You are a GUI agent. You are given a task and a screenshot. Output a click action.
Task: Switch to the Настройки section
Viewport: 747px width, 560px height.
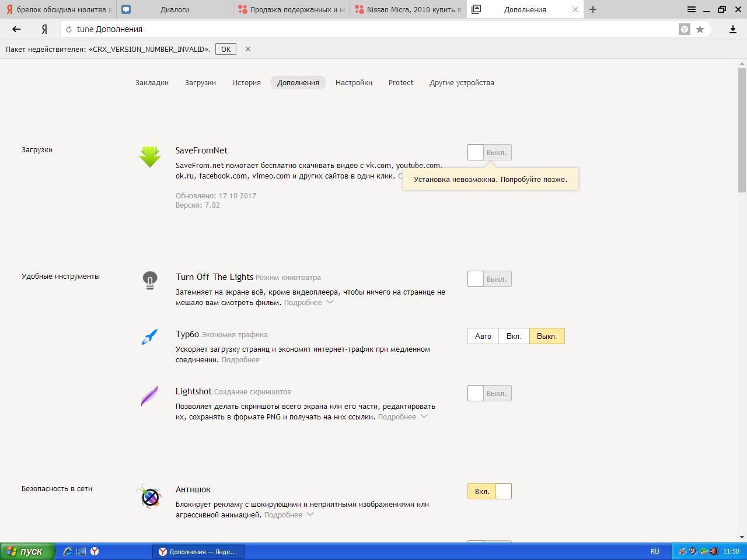tap(354, 82)
